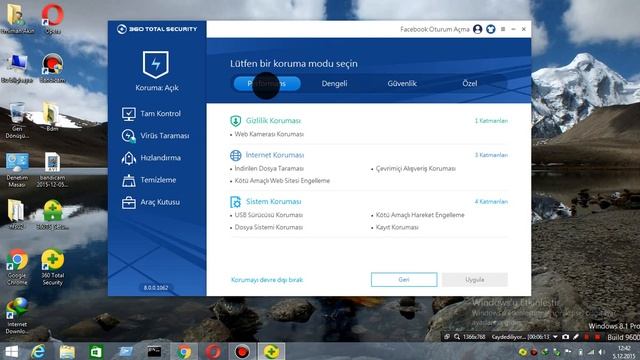Open Internet Explorer from the taskbar
Viewport: 640px width, 360px height.
click(x=38, y=352)
